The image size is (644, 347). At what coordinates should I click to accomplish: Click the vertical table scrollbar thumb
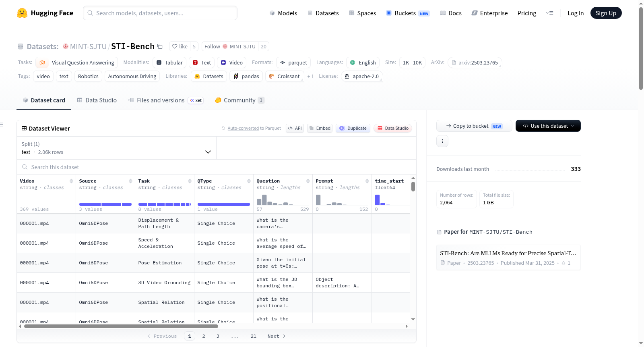click(x=413, y=187)
